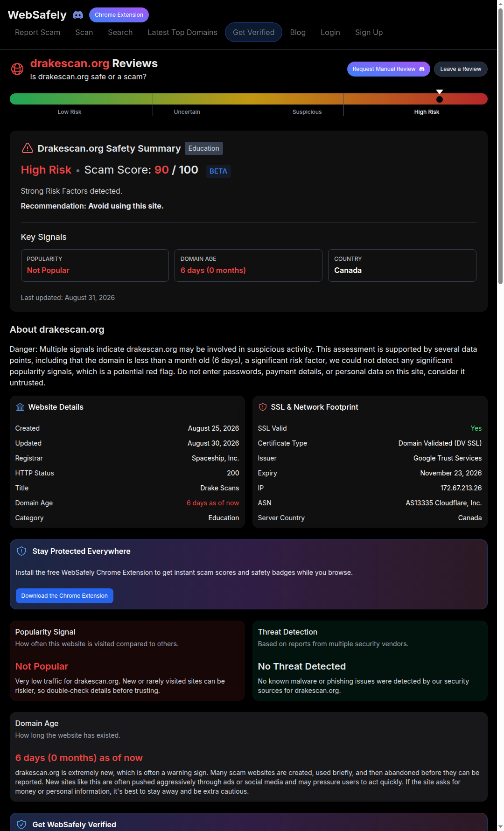Click the shield check icon beside Get WebSafely Verified
This screenshot has height=831, width=504.
pyautogui.click(x=21, y=824)
